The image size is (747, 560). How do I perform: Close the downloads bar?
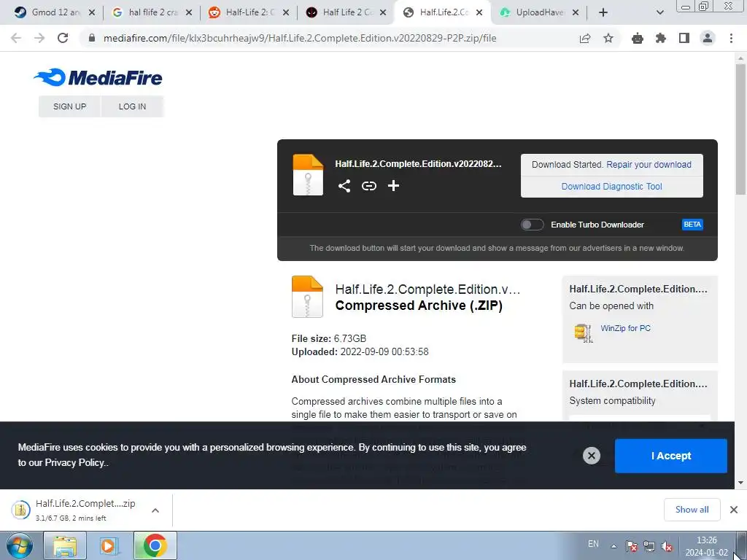pyautogui.click(x=734, y=510)
